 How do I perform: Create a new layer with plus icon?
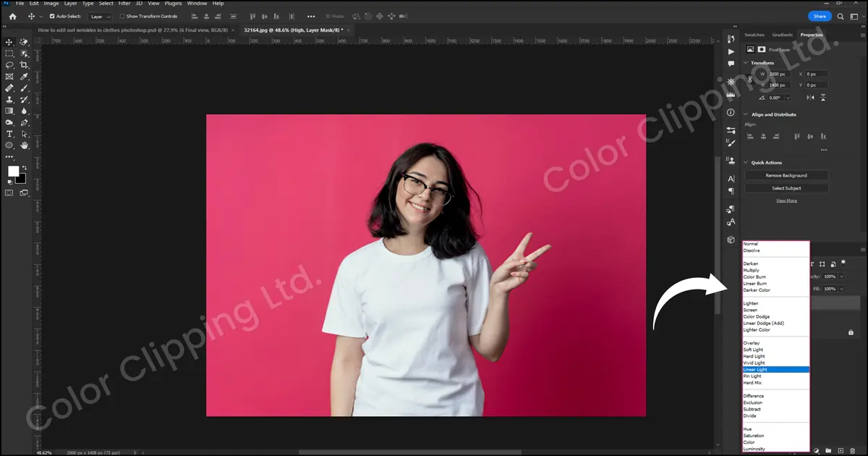point(841,449)
